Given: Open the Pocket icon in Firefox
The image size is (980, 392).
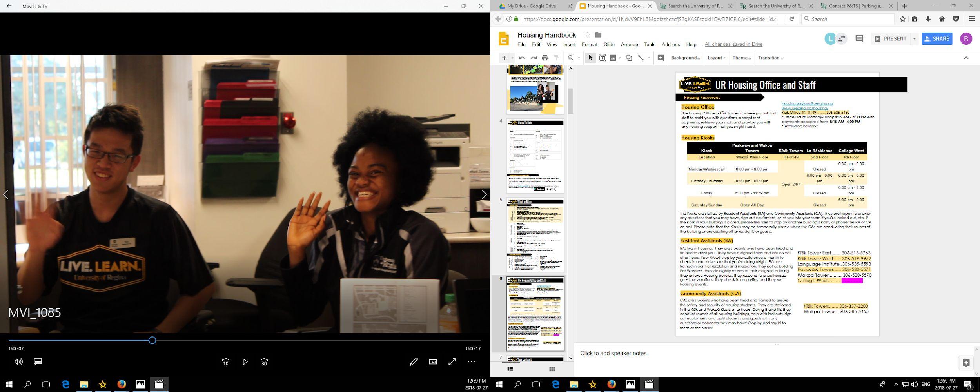Looking at the screenshot, I should click(956, 19).
